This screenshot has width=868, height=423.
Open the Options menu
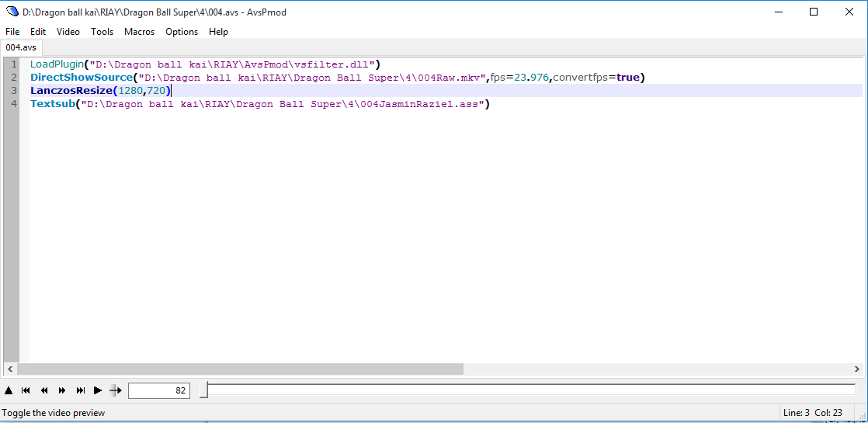pyautogui.click(x=182, y=32)
